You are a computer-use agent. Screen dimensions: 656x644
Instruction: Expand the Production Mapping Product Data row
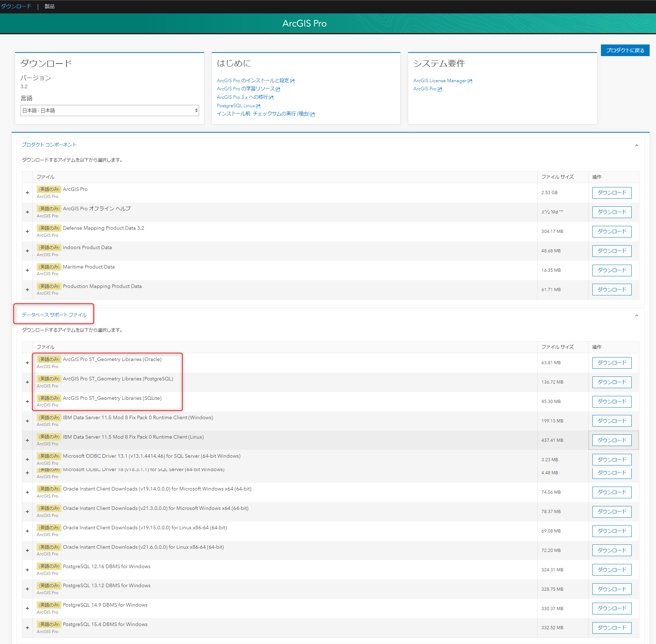pyautogui.click(x=27, y=290)
